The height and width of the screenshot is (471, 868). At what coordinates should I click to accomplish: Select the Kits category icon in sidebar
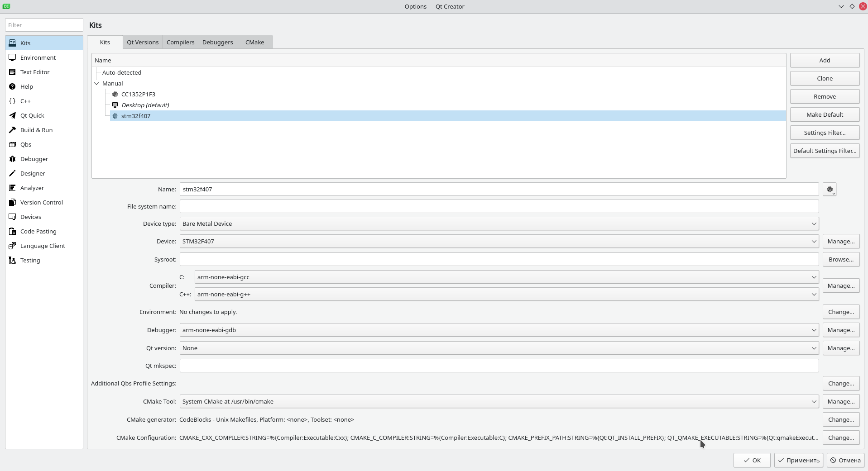click(12, 43)
